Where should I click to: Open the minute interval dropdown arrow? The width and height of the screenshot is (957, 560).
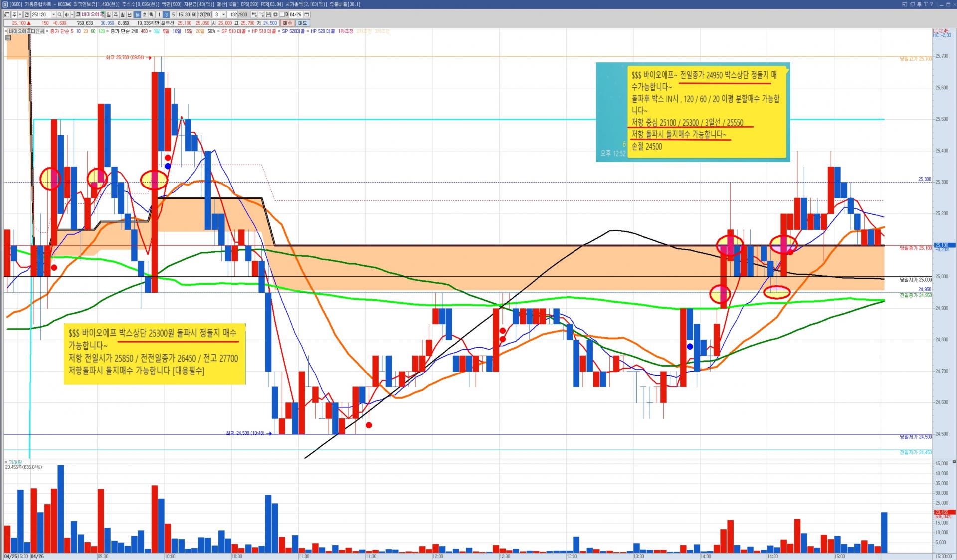(x=223, y=15)
